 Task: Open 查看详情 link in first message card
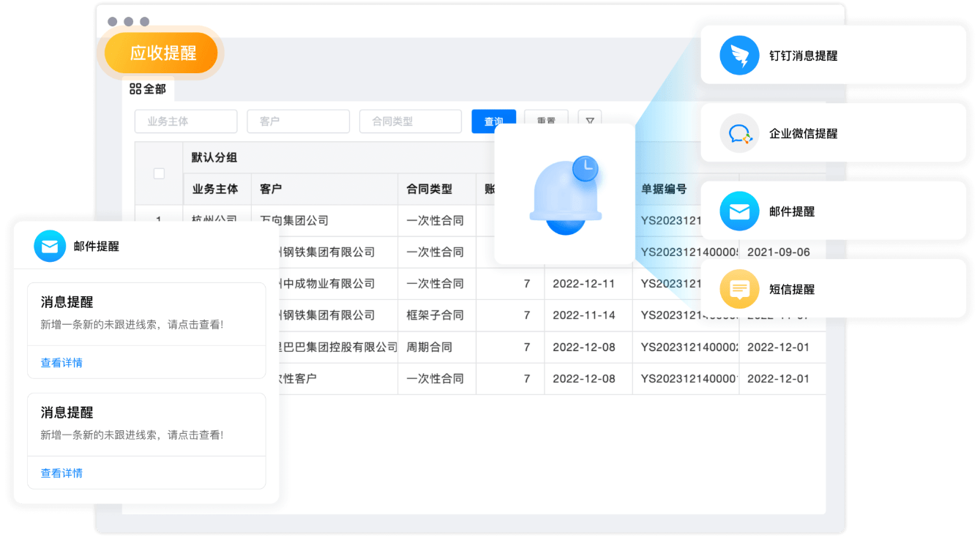click(61, 363)
